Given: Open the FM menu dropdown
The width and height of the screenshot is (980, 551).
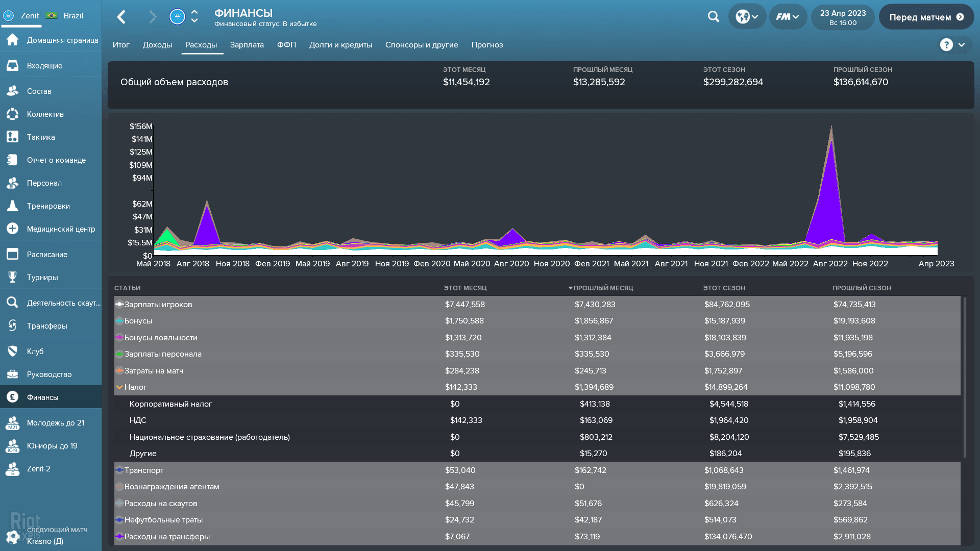Looking at the screenshot, I should (x=788, y=16).
